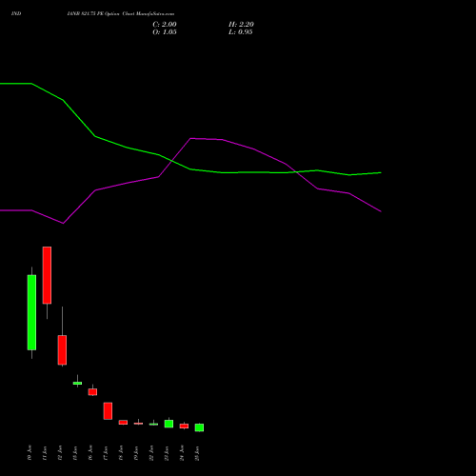Click the "10 Jun" date axis label
Image resolution: width=476 pixels, height=476 pixels.
tap(30, 453)
